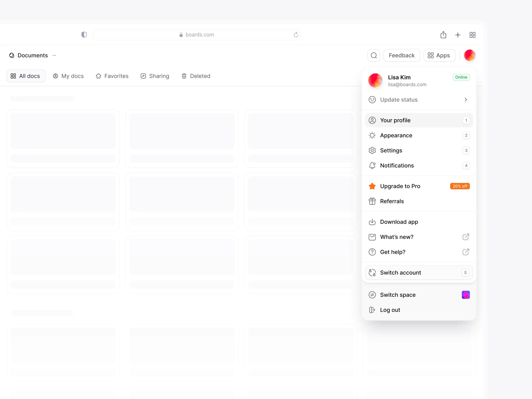Open Your profile menu item
The height and width of the screenshot is (399, 532).
[419, 120]
